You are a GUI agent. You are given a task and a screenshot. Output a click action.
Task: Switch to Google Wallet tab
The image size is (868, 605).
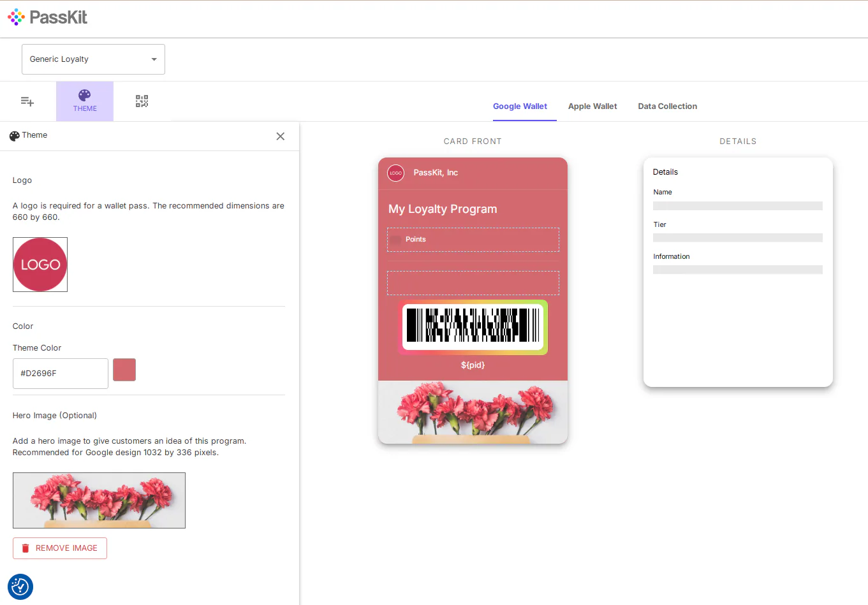tap(520, 106)
